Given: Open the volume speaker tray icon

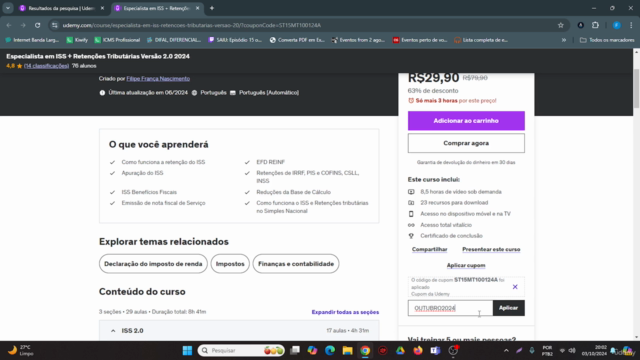Looking at the screenshot, I should point(572,351).
